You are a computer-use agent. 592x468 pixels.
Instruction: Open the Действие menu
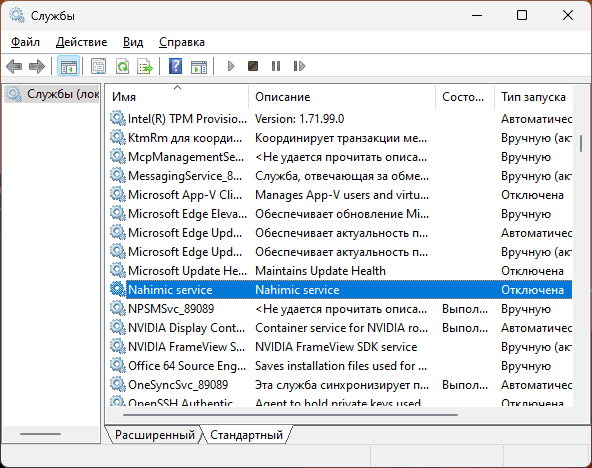[x=82, y=42]
